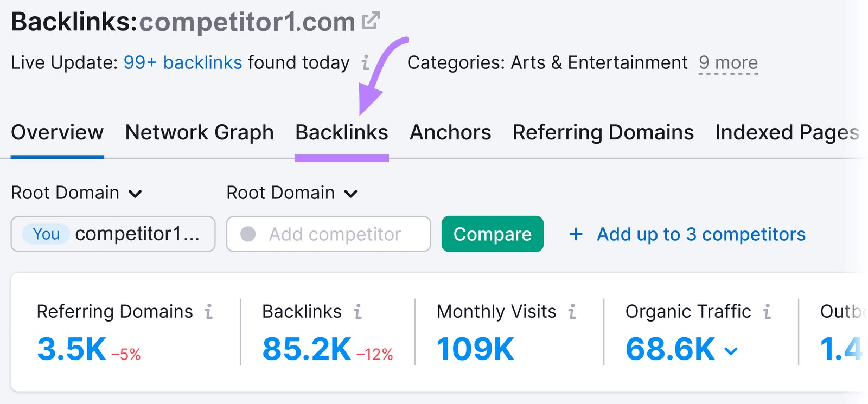Image resolution: width=868 pixels, height=404 pixels.
Task: View the Referring Domains info tooltip icon
Action: point(209,312)
